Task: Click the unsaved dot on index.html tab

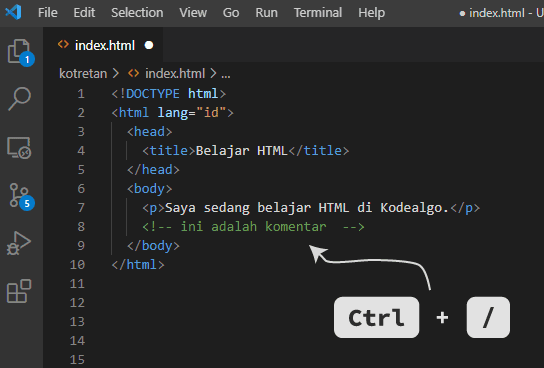Action: 149,45
